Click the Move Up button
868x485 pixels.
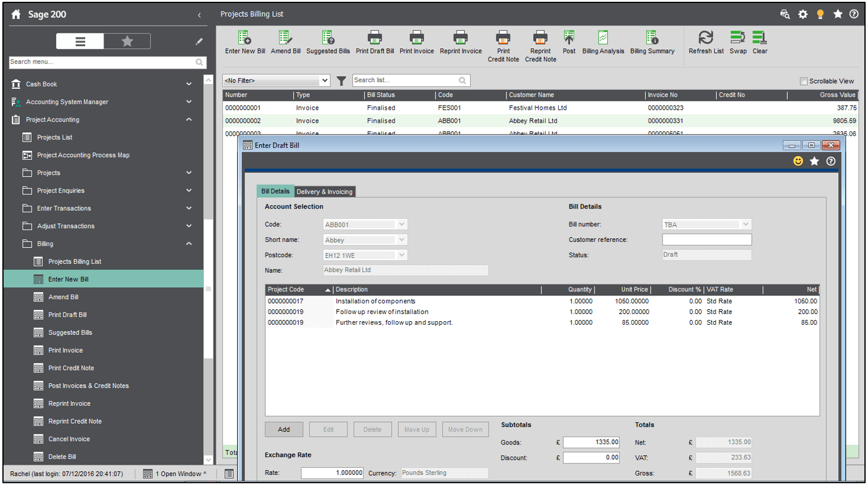(x=417, y=430)
